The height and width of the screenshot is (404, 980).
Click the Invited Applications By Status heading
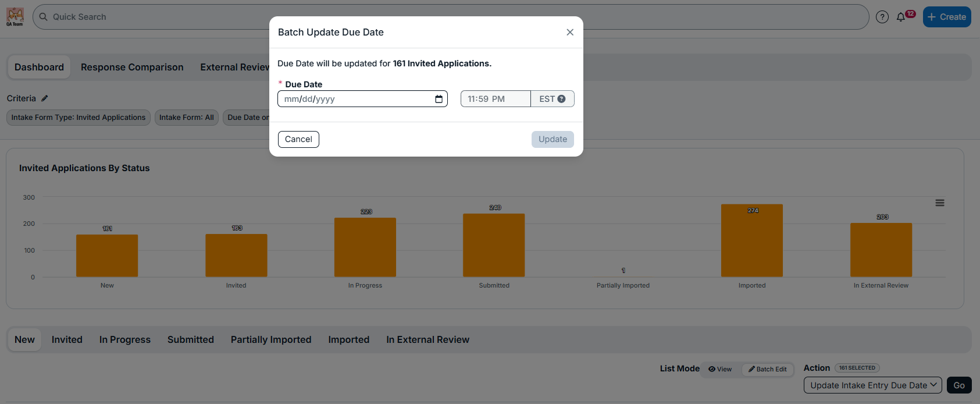coord(84,168)
